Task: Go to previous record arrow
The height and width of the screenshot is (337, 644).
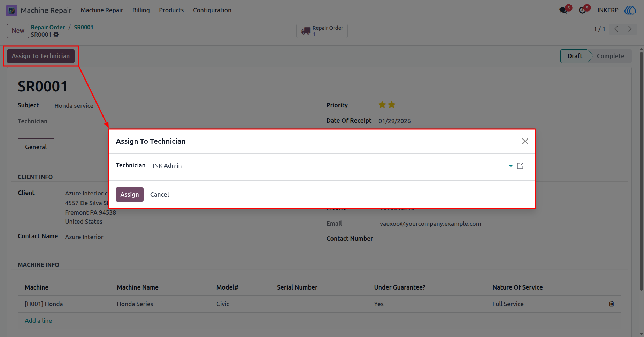Action: (x=616, y=29)
